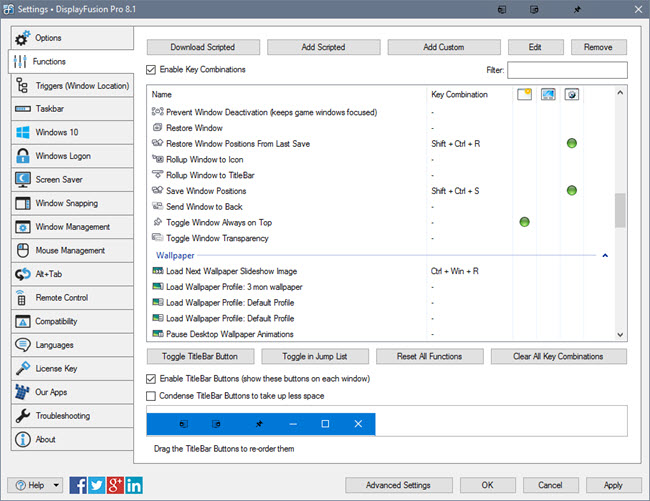The image size is (650, 501).
Task: Open the Help dropdown arrow
Action: pyautogui.click(x=56, y=485)
